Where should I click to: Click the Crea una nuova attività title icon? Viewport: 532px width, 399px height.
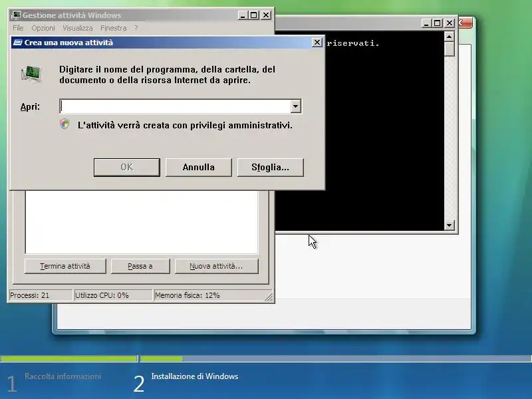point(18,43)
